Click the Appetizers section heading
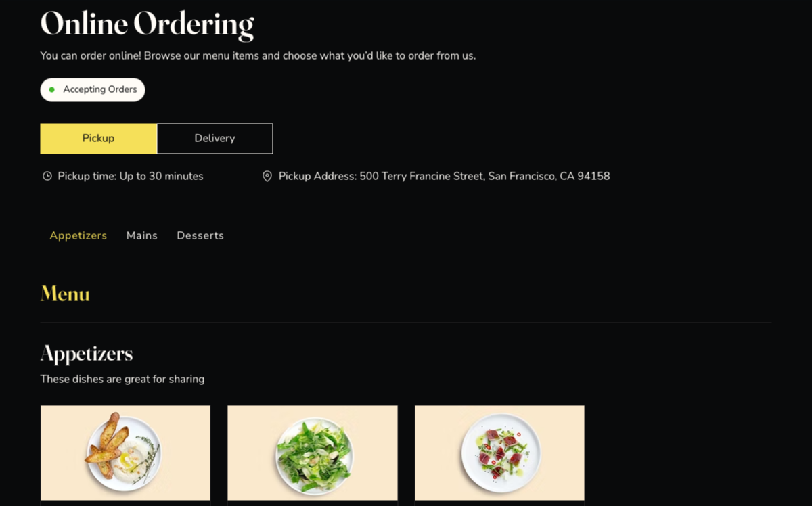Image resolution: width=812 pixels, height=506 pixels. pyautogui.click(x=87, y=353)
